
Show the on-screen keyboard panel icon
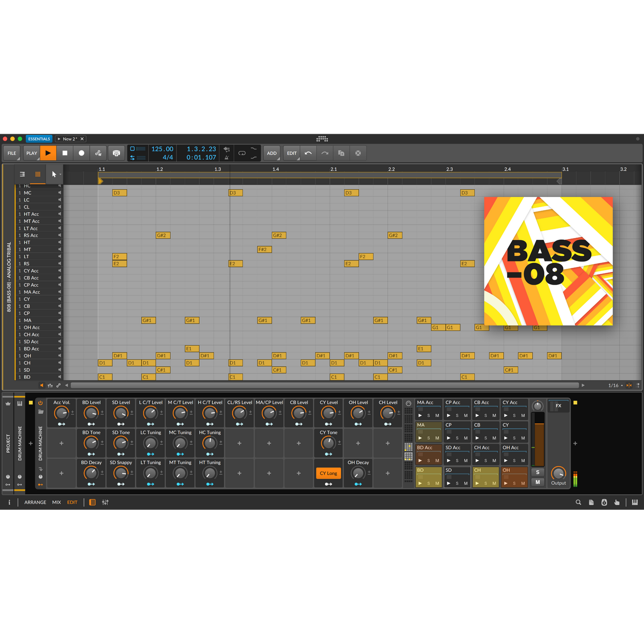click(635, 502)
